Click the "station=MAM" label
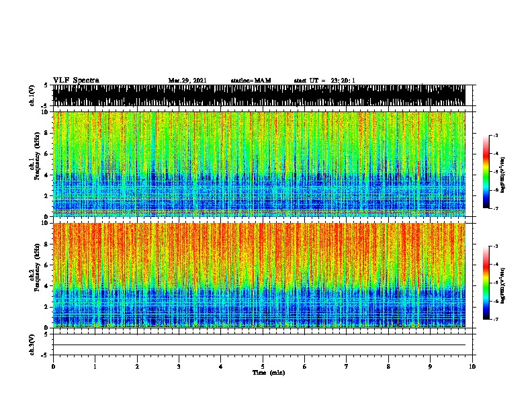 [251, 81]
